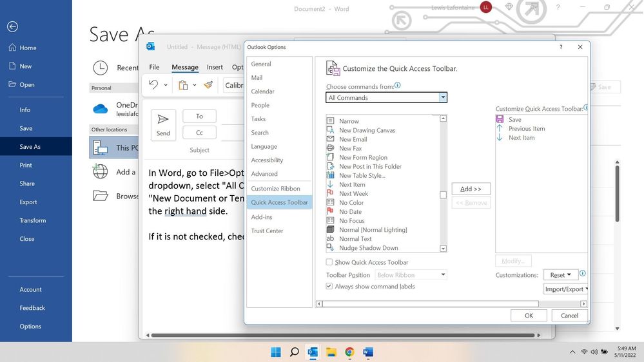Click info icon beside Choose commands from
Screen dimensions: 644x362
pyautogui.click(x=397, y=86)
